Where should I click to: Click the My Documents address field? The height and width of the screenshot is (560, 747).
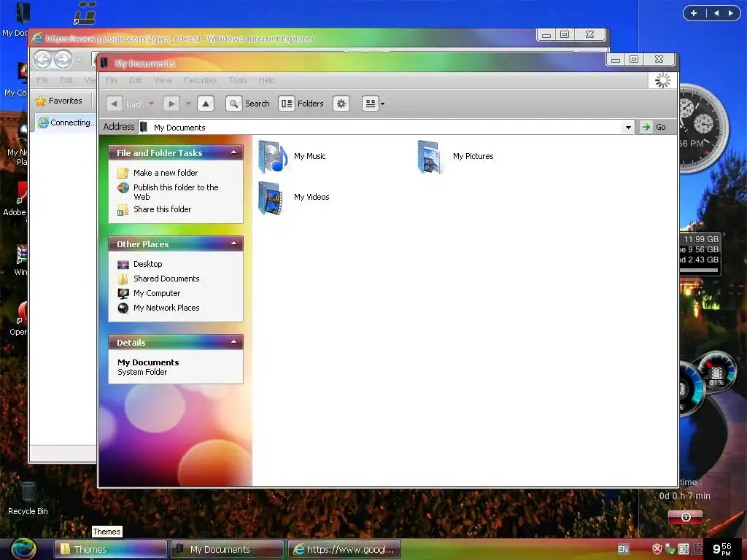point(386,127)
